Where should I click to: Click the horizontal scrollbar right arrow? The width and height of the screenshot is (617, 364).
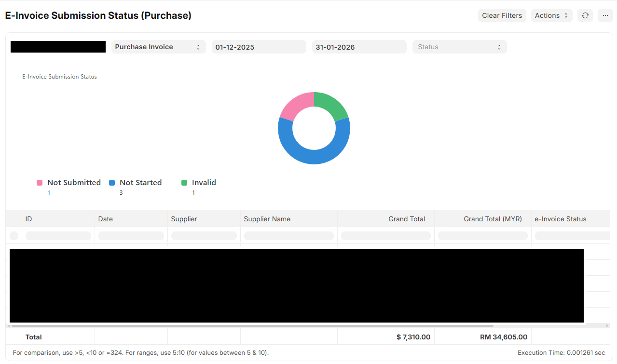(607, 326)
